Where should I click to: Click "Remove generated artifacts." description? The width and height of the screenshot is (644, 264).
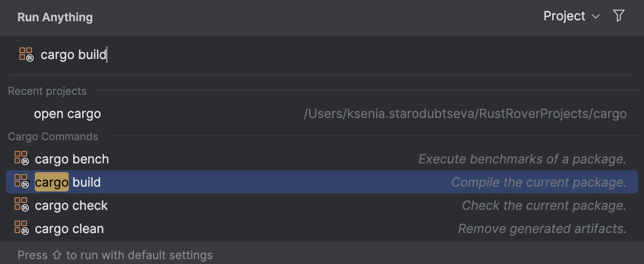coord(542,229)
